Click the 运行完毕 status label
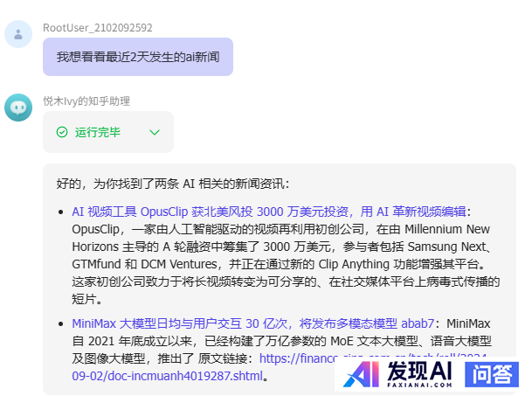The image size is (532, 396). tap(98, 132)
